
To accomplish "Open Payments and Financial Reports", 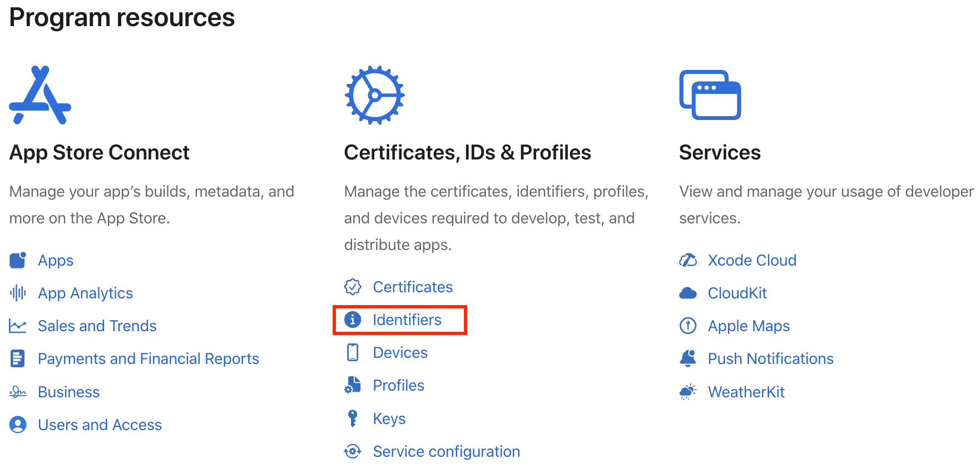I will pyautogui.click(x=149, y=358).
